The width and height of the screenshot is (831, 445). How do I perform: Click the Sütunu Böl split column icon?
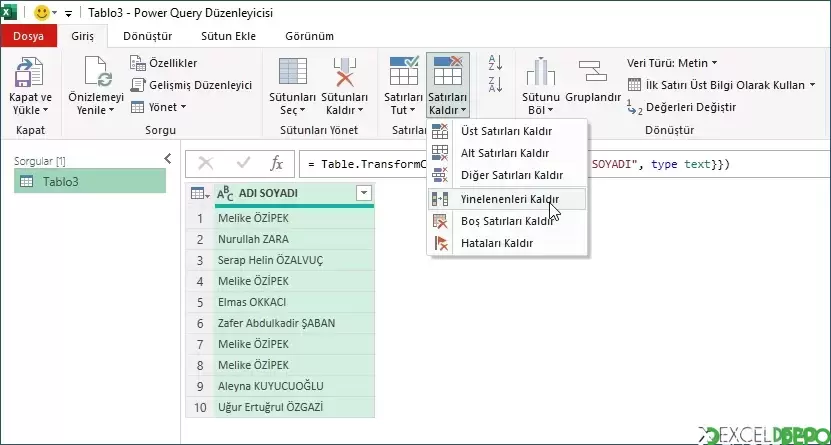pyautogui.click(x=541, y=72)
